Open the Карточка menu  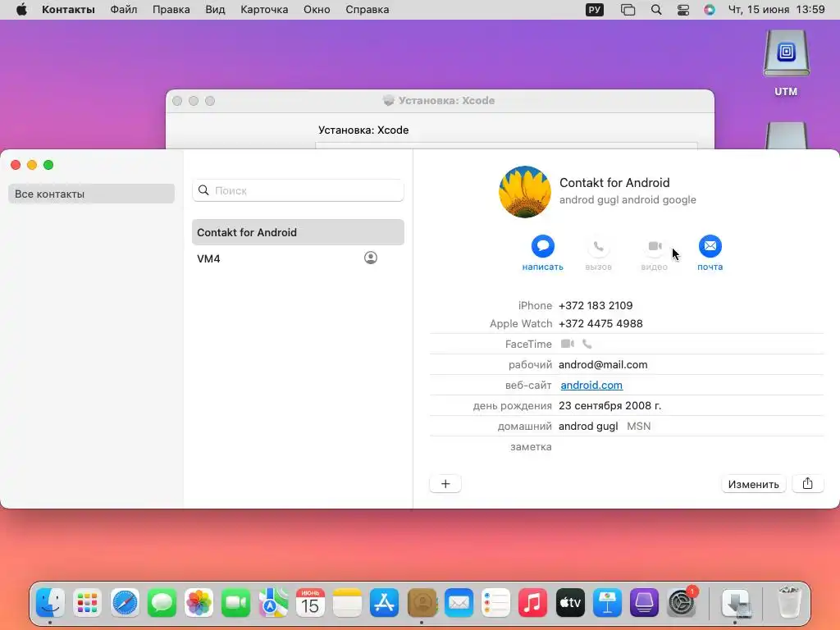click(264, 10)
